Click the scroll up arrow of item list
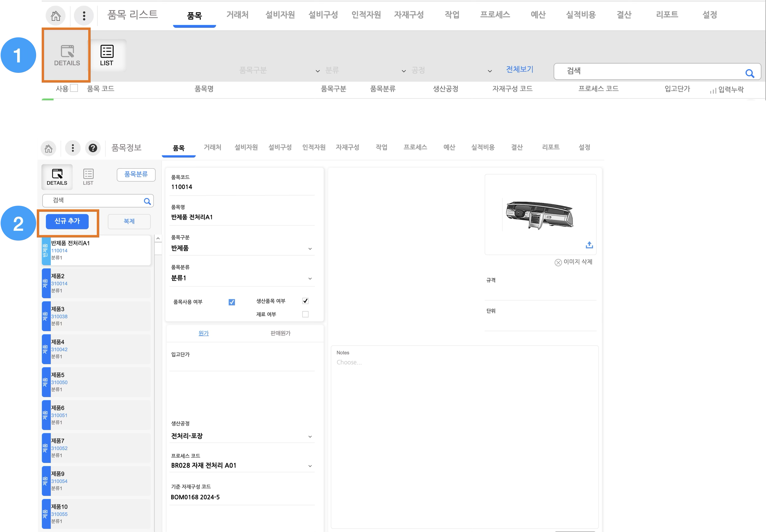The height and width of the screenshot is (532, 766). 158,238
